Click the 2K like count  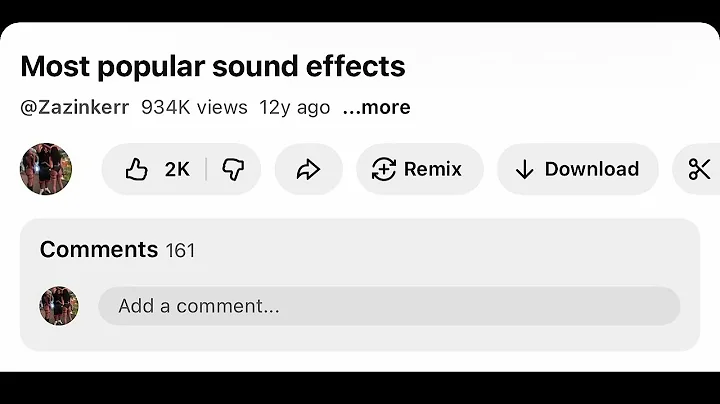coord(177,169)
